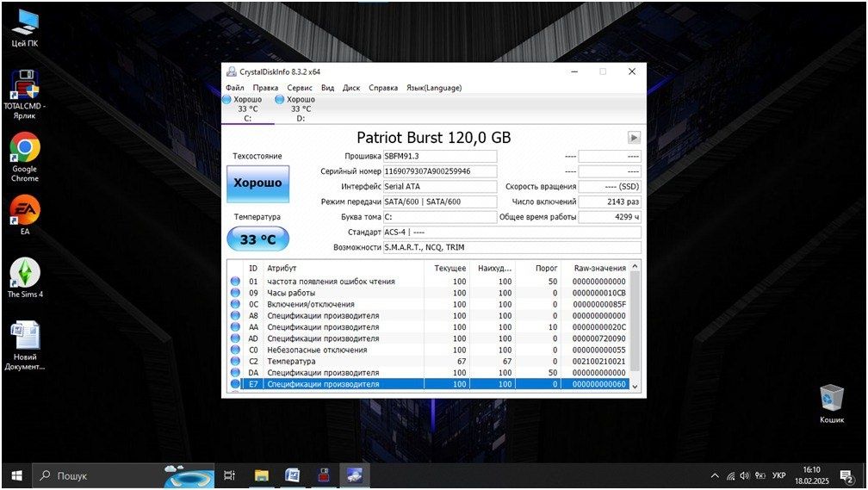Screen dimensions: 868x490
Task: Open network status tray icon
Action: pos(731,475)
